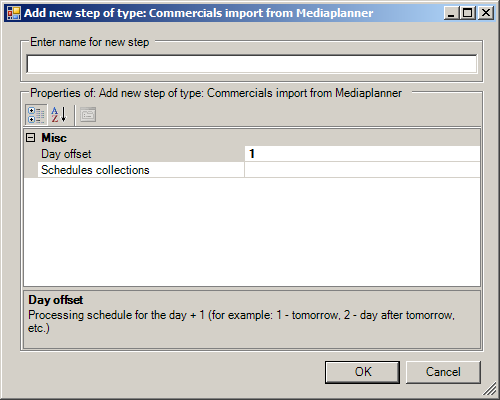Click the Day offset value field

click(362, 154)
